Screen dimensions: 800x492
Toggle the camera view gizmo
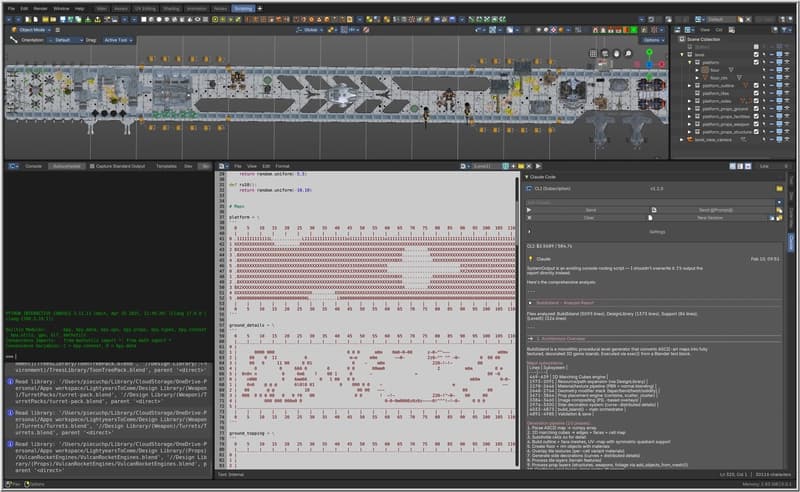coord(605,53)
